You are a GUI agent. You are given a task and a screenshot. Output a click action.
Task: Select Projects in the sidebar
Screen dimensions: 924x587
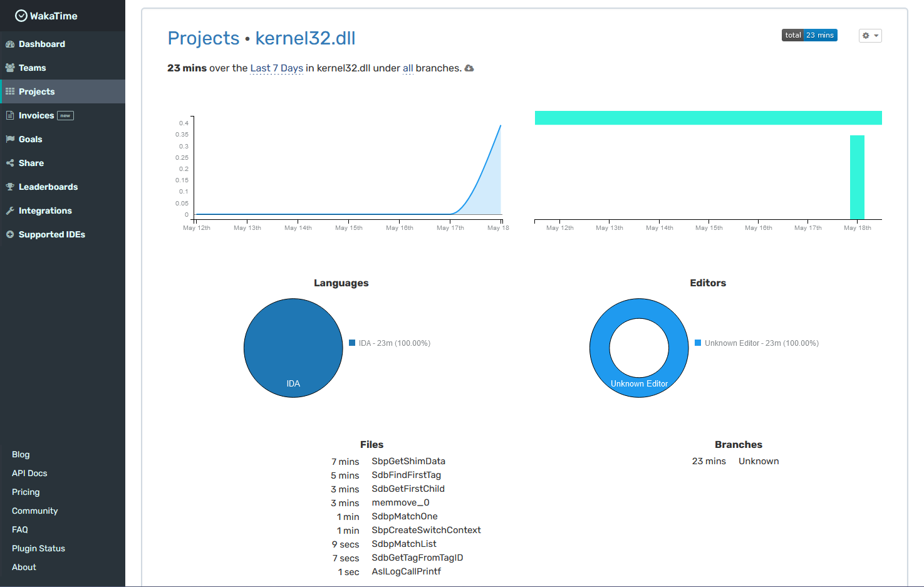63,91
